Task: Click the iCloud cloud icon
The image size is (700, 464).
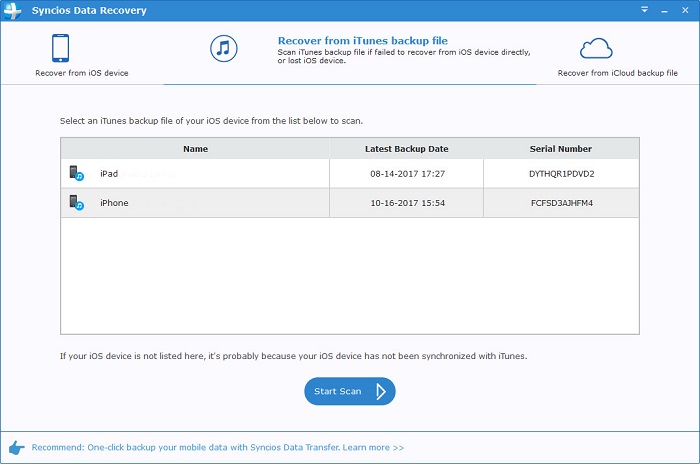Action: point(596,49)
